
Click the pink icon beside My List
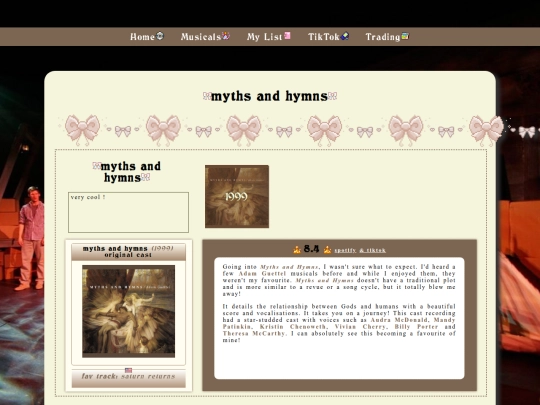[x=287, y=35]
